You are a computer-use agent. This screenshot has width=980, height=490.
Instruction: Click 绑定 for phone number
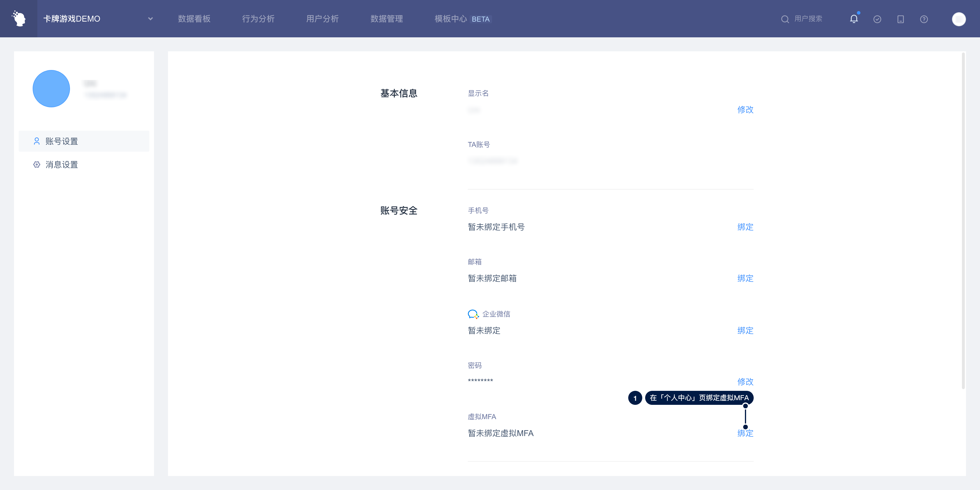point(745,227)
